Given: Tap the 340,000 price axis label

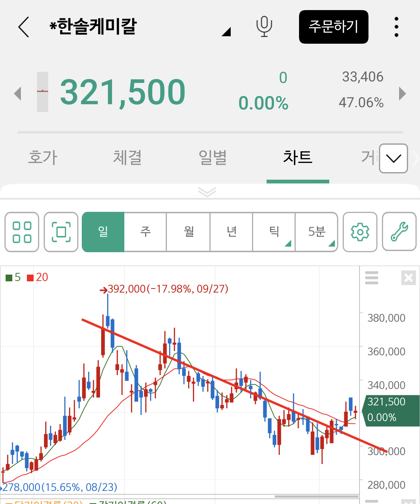Looking at the screenshot, I should tap(386, 385).
